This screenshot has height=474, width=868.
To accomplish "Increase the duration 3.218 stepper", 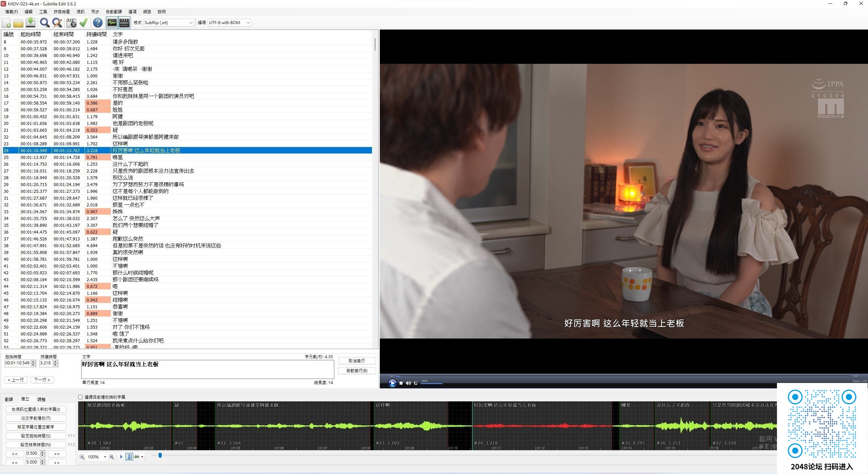I will (55, 362).
